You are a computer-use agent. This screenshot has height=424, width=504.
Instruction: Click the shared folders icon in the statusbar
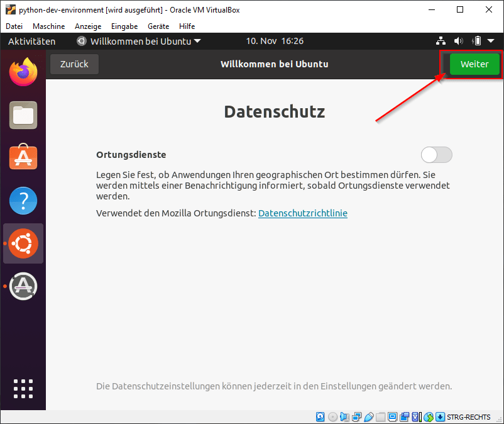click(382, 416)
